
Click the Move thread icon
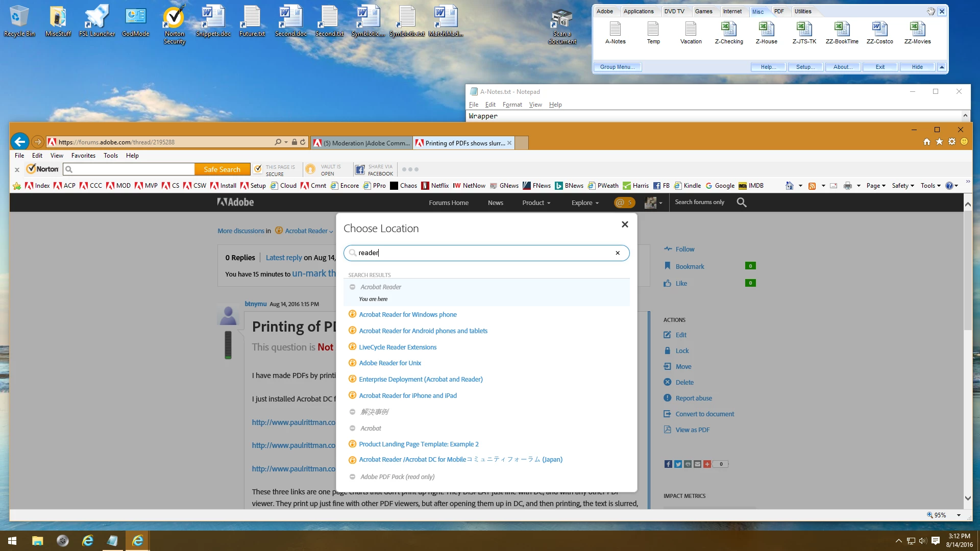667,366
